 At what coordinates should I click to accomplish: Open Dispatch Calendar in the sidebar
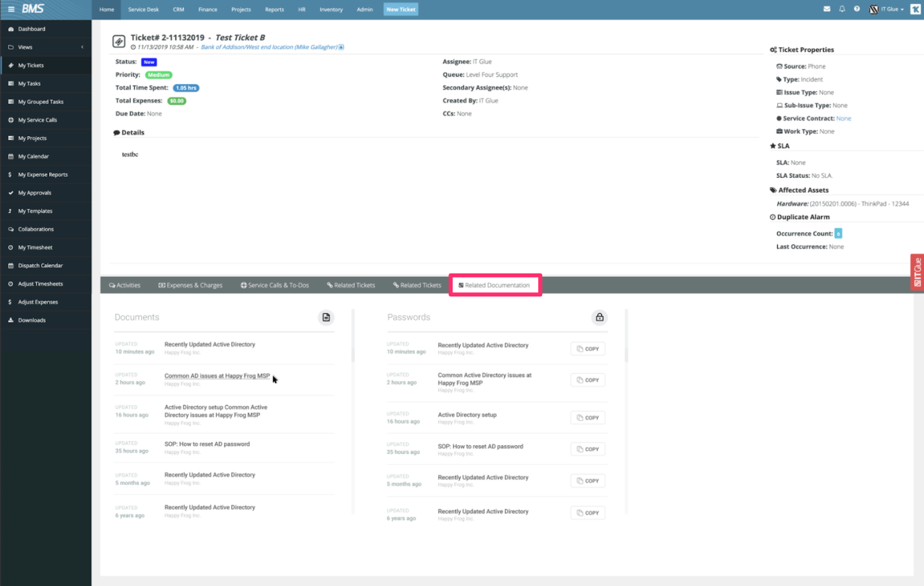tap(46, 265)
